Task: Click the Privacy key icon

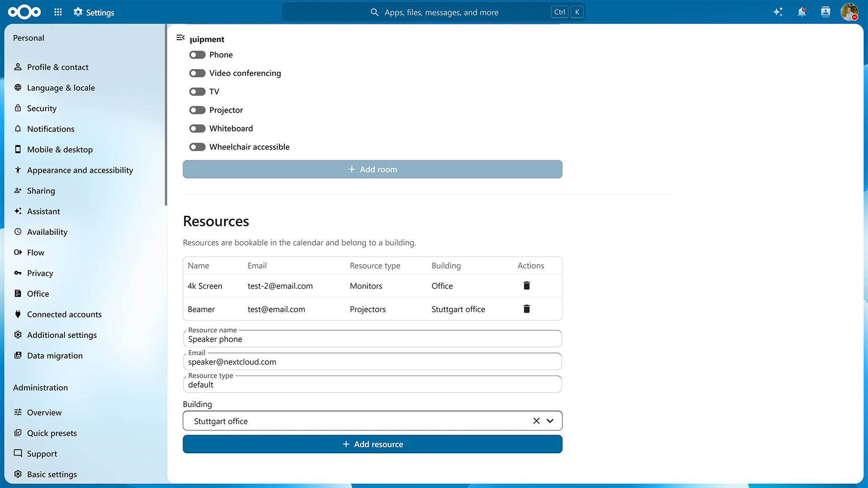Action: (x=18, y=273)
